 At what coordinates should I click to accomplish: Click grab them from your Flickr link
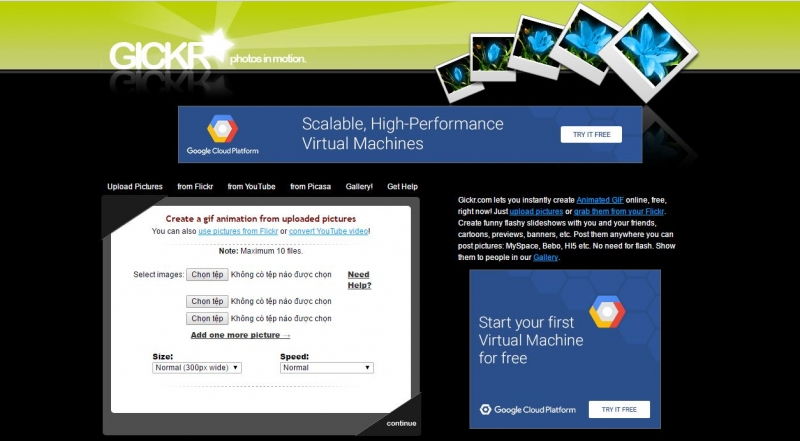click(x=619, y=212)
